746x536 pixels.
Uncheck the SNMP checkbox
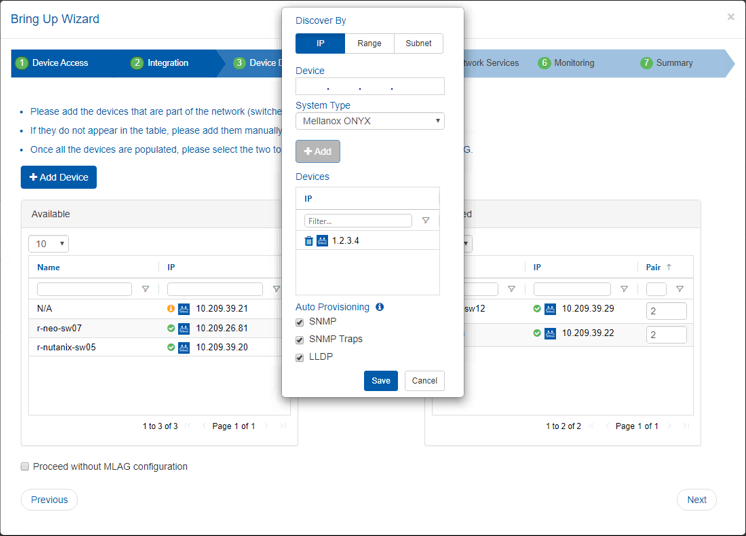(300, 322)
